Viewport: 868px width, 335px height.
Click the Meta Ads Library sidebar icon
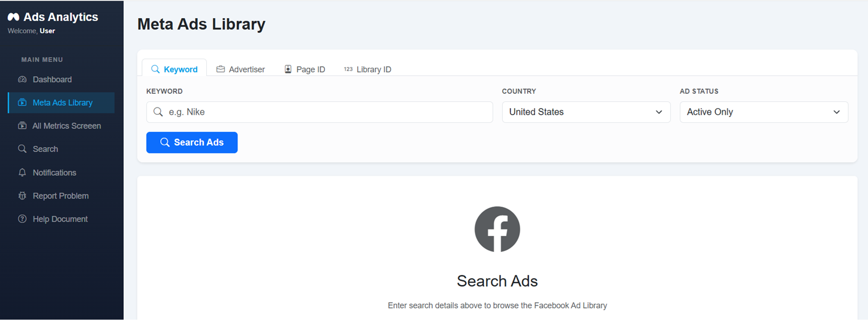pos(21,102)
